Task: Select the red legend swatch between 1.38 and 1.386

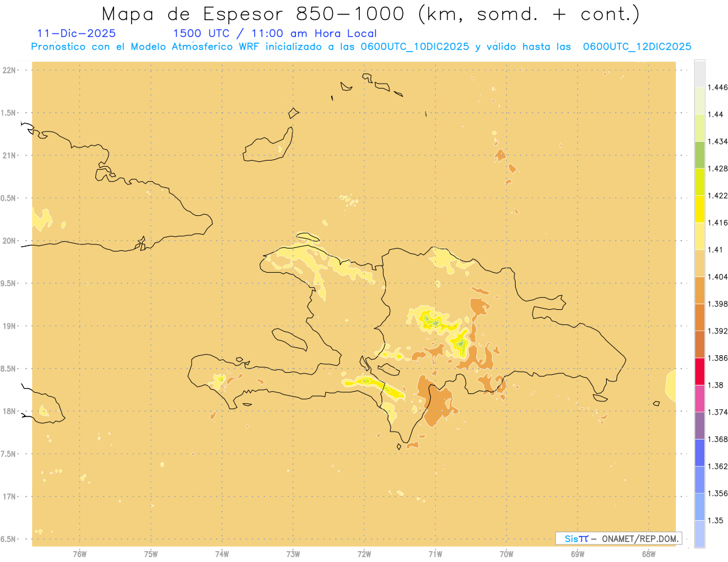Action: pyautogui.click(x=699, y=371)
